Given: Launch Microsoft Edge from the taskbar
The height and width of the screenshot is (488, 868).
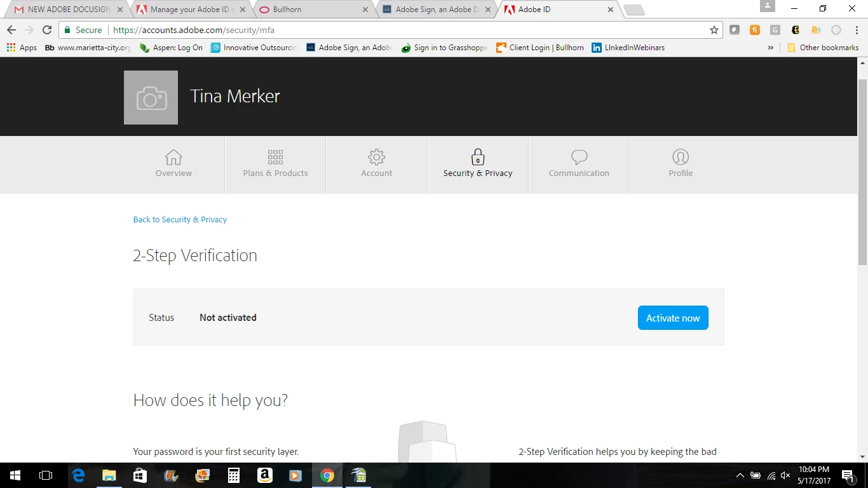Looking at the screenshot, I should (78, 475).
